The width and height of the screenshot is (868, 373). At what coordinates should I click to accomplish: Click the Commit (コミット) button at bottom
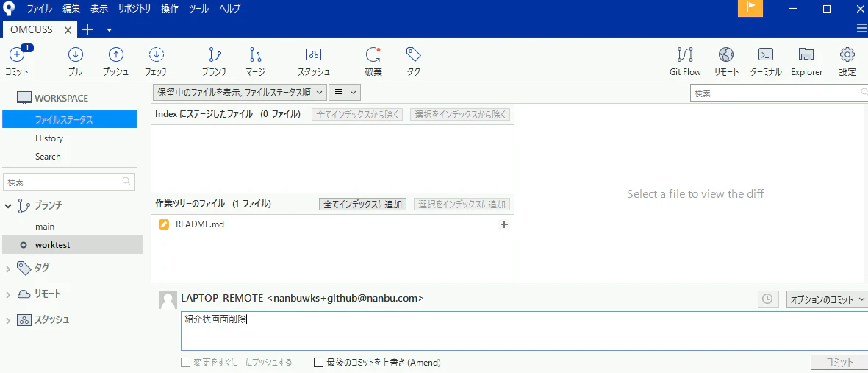[x=839, y=363]
